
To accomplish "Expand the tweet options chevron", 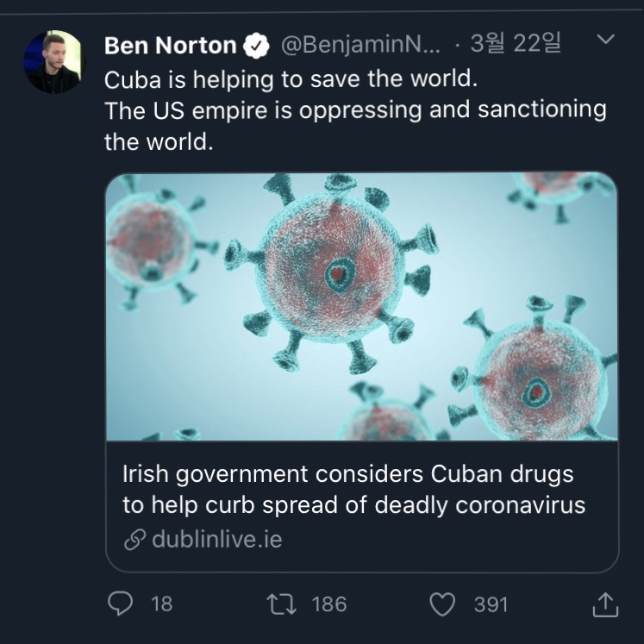I will click(x=606, y=40).
